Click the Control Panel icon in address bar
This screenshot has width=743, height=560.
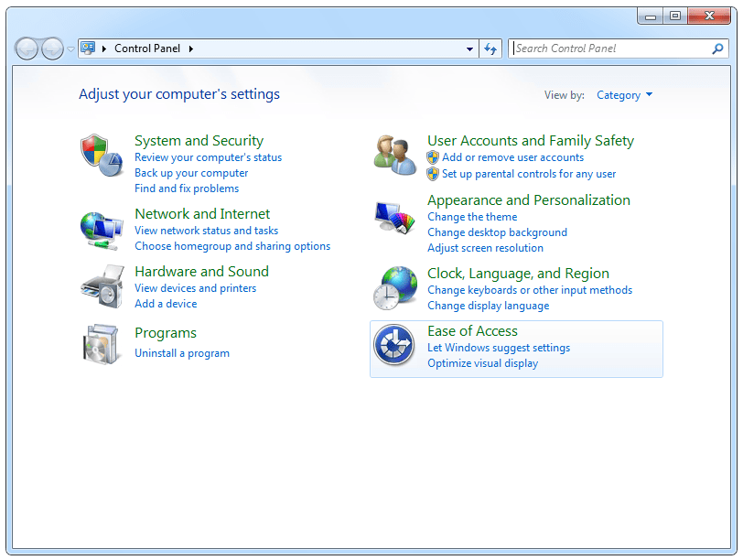click(88, 48)
